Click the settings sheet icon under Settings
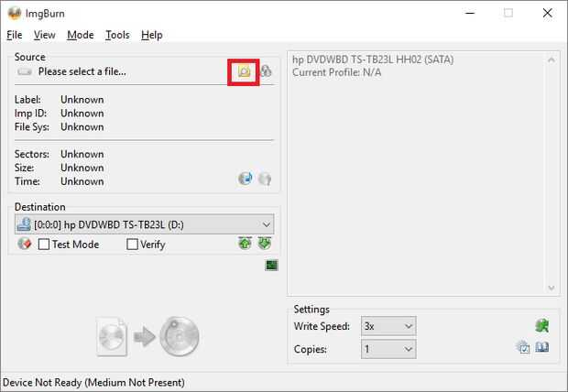The width and height of the screenshot is (568, 392). pyautogui.click(x=523, y=347)
